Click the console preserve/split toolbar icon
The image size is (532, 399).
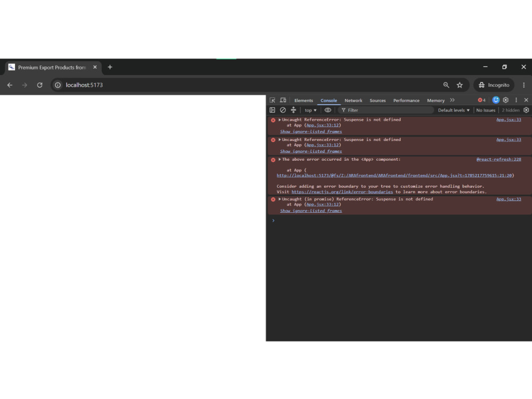(294, 110)
